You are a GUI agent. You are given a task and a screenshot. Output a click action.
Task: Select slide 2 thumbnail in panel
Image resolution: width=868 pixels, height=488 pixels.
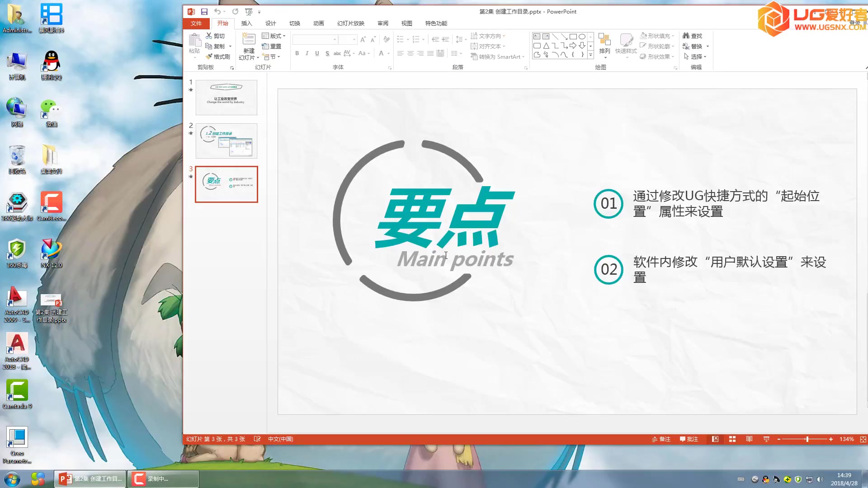point(226,141)
